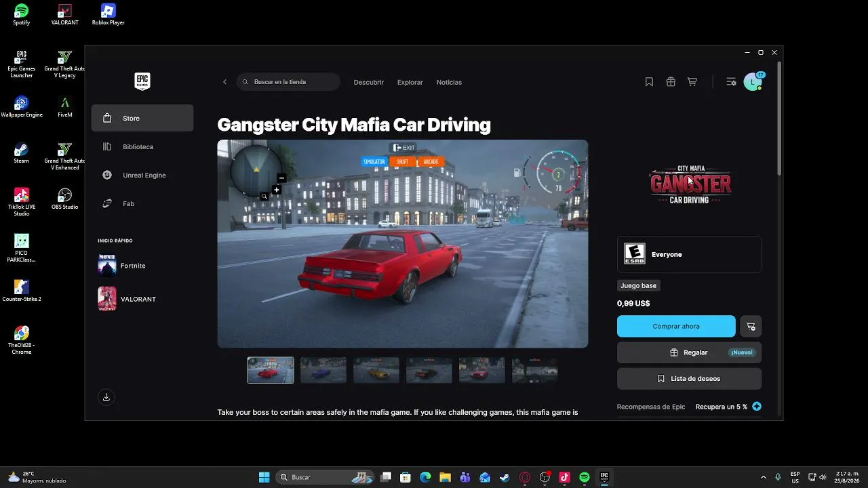
Task: Select the first red car thumbnail
Action: pos(271,370)
